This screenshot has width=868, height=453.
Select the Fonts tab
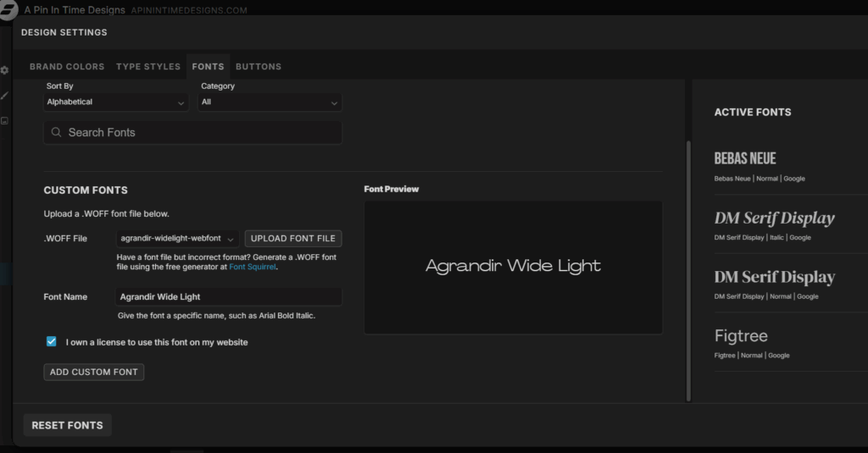click(209, 66)
